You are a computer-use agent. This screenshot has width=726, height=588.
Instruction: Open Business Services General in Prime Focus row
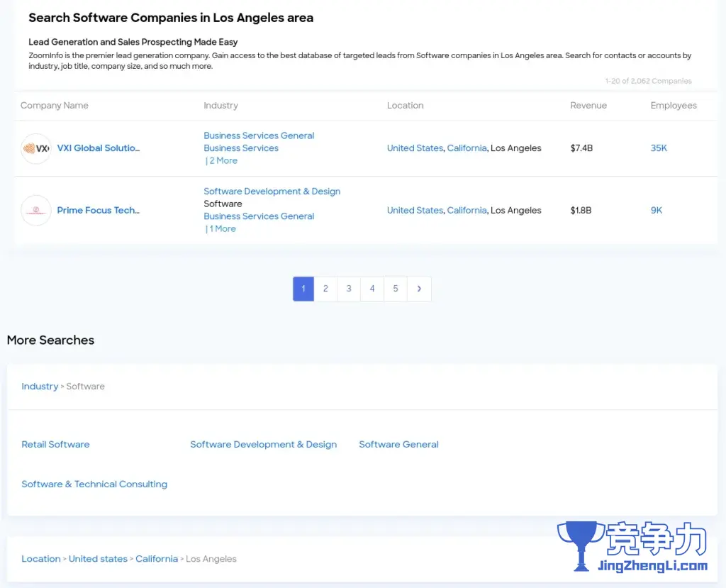[x=259, y=216]
